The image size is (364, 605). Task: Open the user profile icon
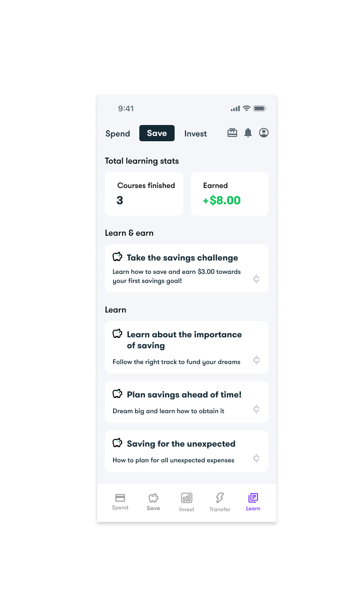264,133
